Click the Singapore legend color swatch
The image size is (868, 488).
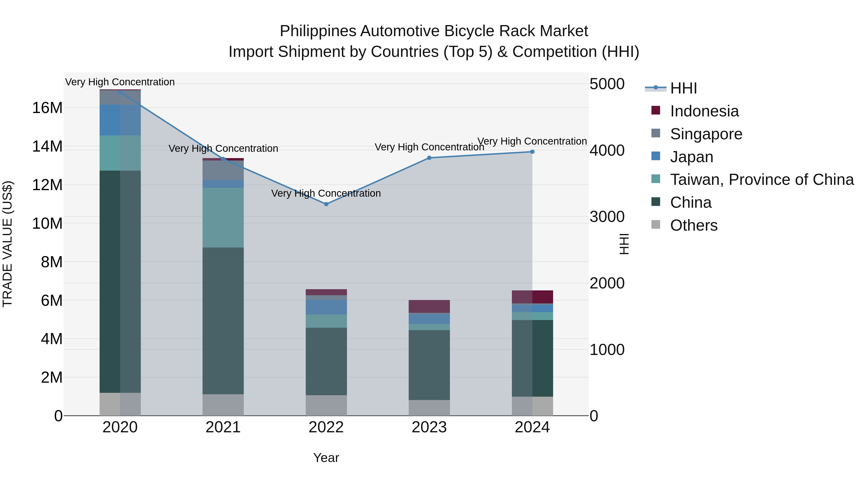coord(656,133)
